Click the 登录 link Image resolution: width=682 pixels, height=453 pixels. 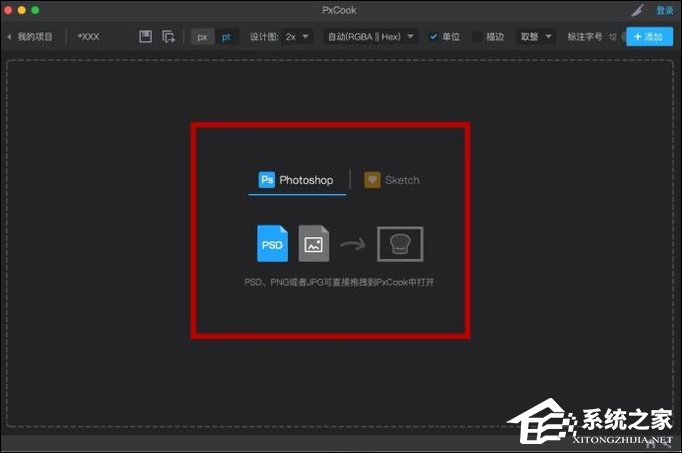pyautogui.click(x=664, y=10)
